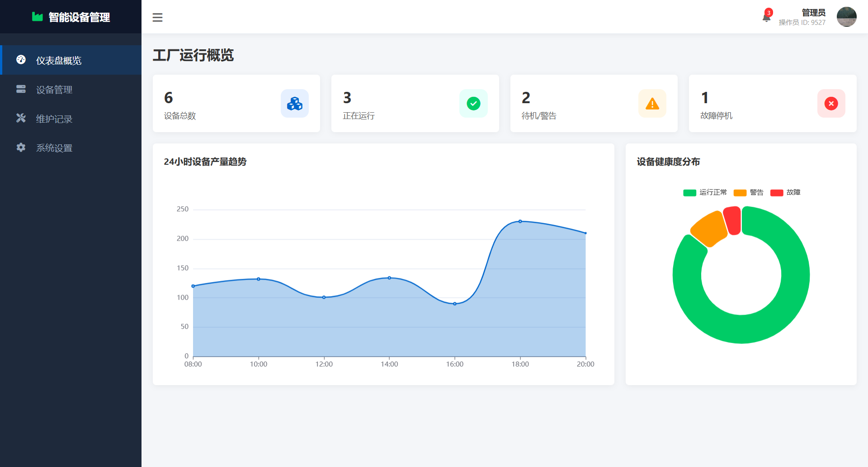Click the orange warning triangle icon
This screenshot has height=467, width=868.
pyautogui.click(x=652, y=104)
